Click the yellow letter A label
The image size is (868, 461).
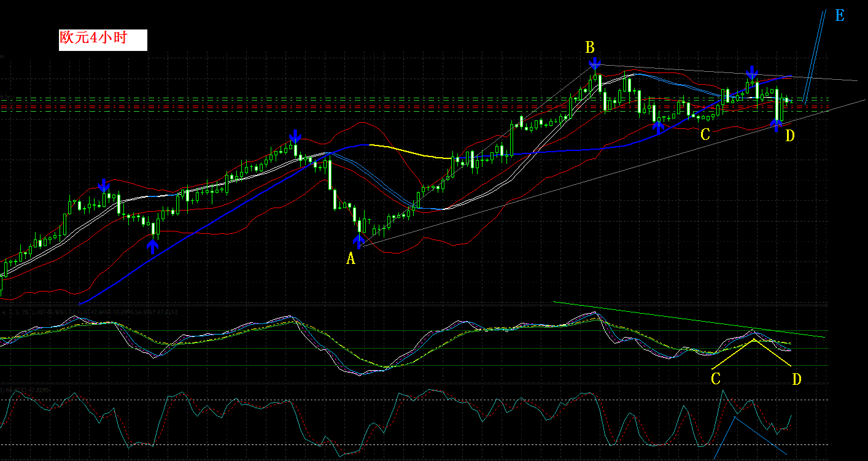coord(351,259)
